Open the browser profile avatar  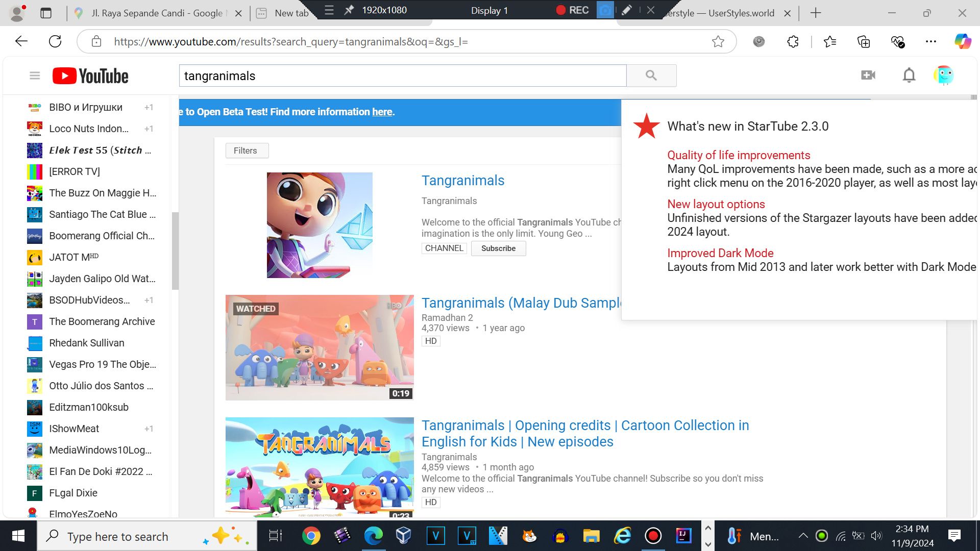coord(18,13)
